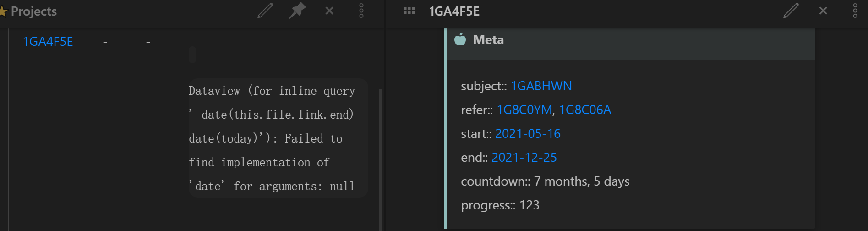
Task: Click the edit pencil icon in 1GA4F5E pane
Action: (x=791, y=11)
